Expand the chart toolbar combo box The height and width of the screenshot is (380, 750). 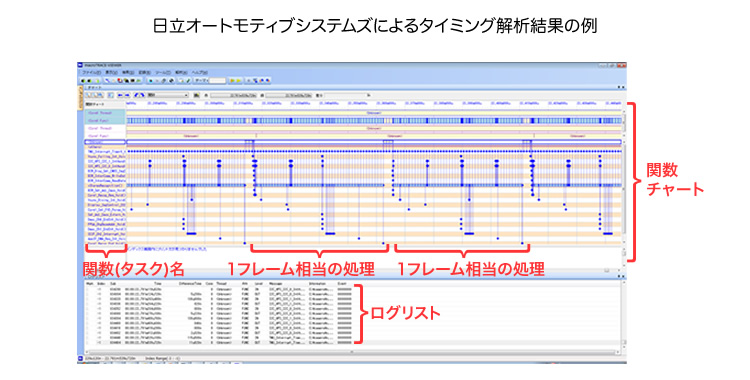(x=168, y=95)
